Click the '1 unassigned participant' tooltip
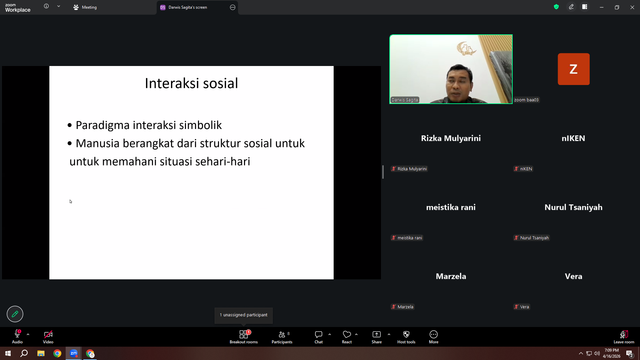Image resolution: width=640 pixels, height=360 pixels. (x=244, y=315)
